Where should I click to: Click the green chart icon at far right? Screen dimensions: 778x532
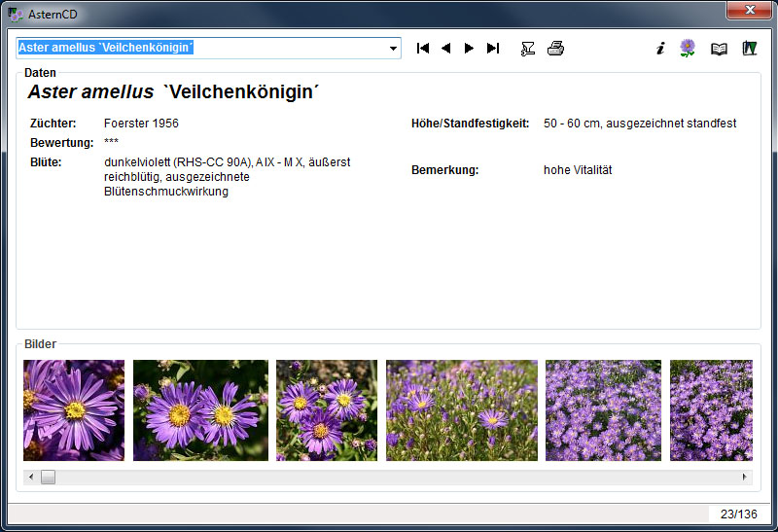(x=749, y=49)
